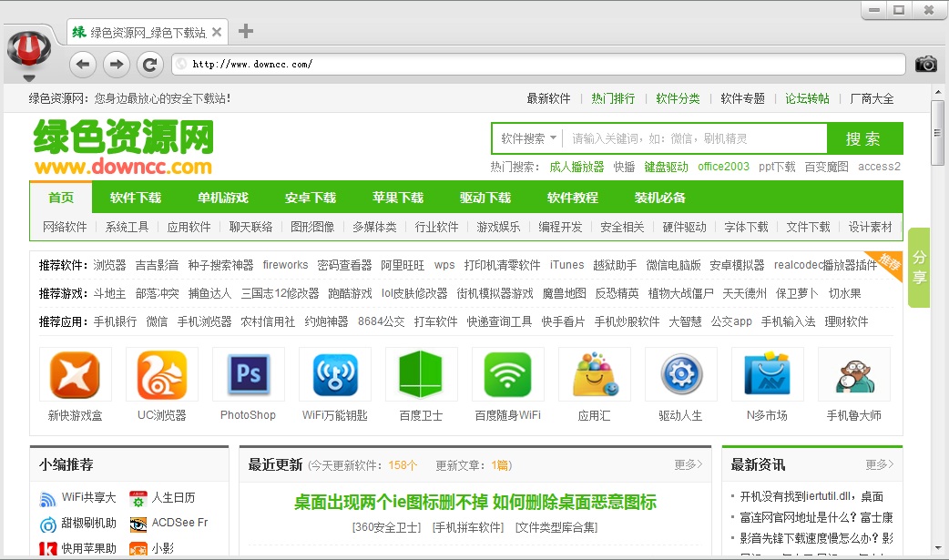Open the 手机鲁大师 icon
This screenshot has width=949, height=560.
click(853, 374)
